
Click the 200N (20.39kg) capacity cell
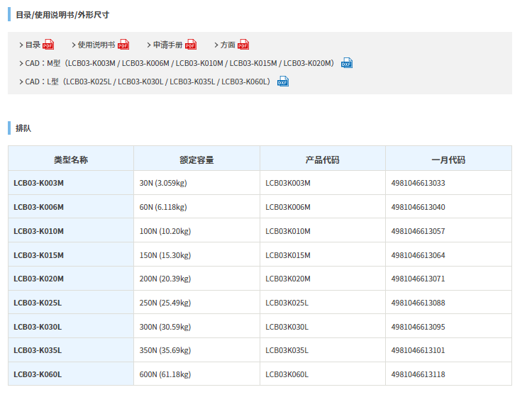[x=196, y=279]
